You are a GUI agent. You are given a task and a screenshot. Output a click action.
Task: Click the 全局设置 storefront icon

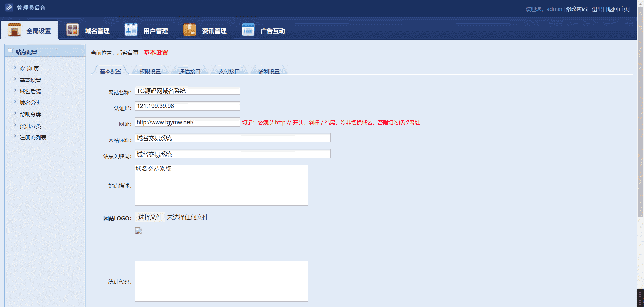(14, 30)
